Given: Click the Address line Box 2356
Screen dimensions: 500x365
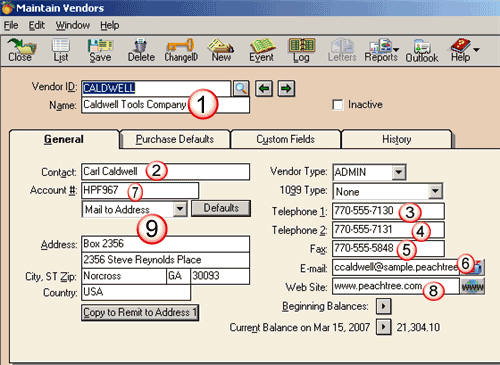Looking at the screenshot, I should (x=165, y=244).
